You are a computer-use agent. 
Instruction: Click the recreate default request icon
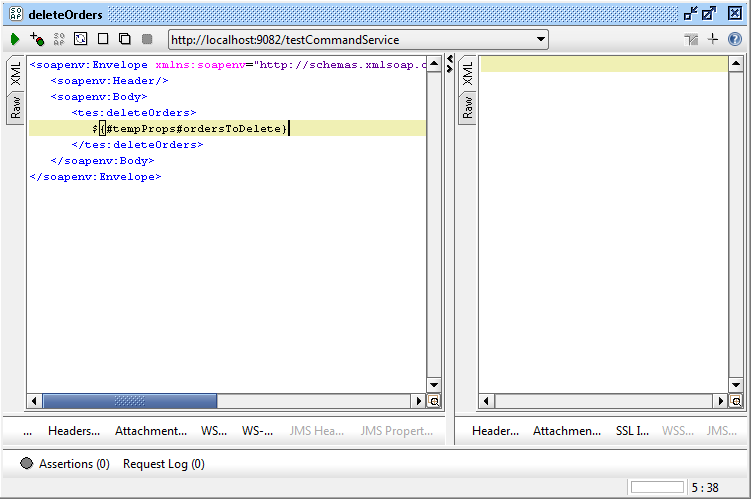pyautogui.click(x=81, y=39)
